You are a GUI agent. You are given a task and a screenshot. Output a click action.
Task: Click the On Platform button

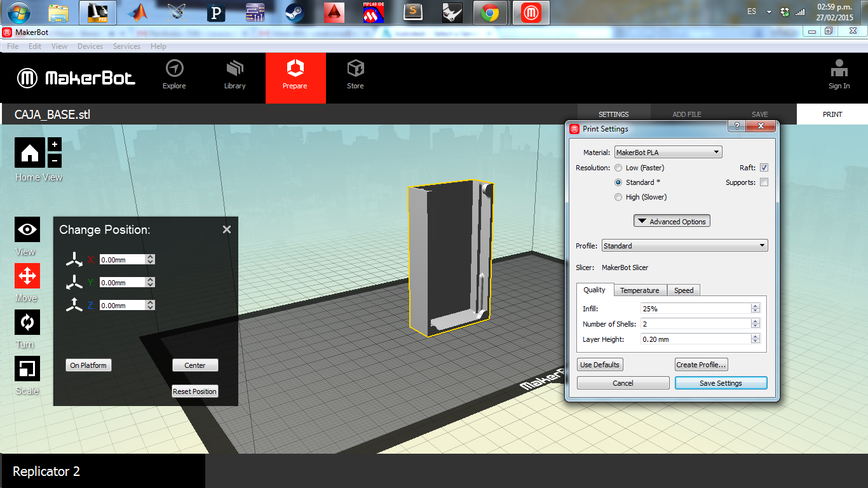(x=89, y=365)
